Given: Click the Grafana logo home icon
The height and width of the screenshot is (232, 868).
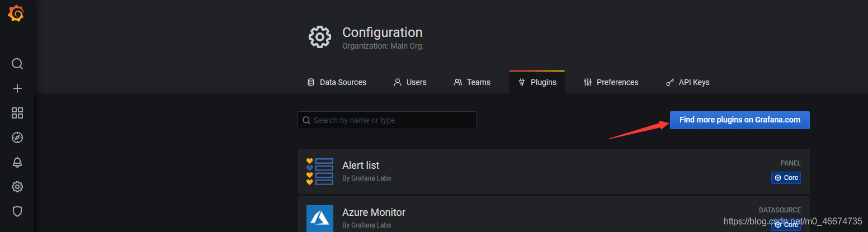Looking at the screenshot, I should point(16,13).
